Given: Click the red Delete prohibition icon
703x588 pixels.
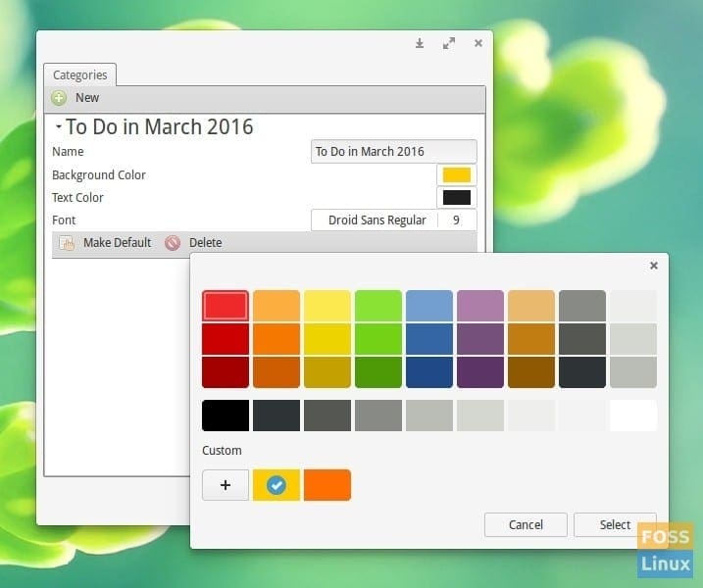Looking at the screenshot, I should pos(173,243).
